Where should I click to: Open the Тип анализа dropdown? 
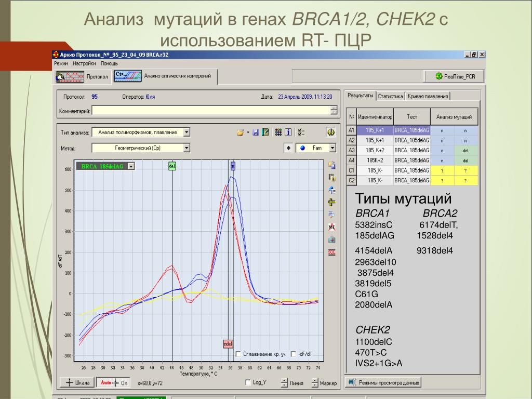[x=187, y=132]
